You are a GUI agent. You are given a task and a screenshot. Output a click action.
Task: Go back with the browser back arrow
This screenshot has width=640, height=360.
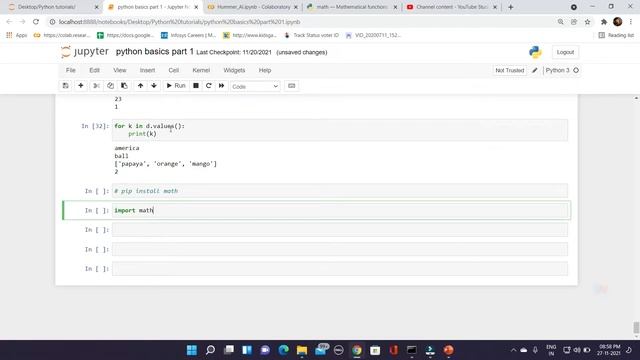tap(9, 22)
